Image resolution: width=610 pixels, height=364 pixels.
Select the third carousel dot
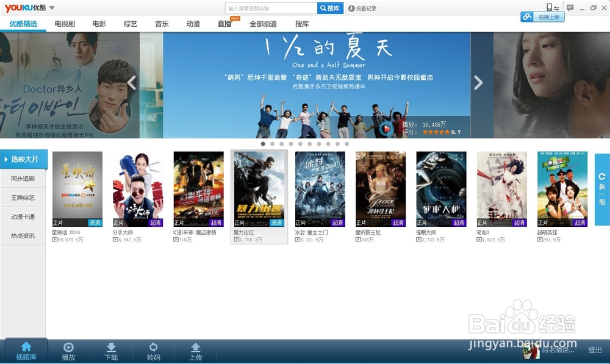pos(282,144)
